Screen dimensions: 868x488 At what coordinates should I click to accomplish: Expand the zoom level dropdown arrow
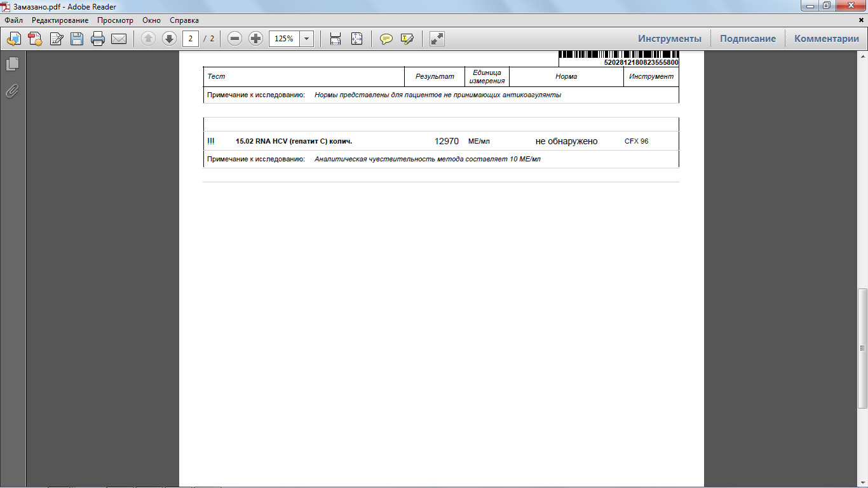[307, 39]
